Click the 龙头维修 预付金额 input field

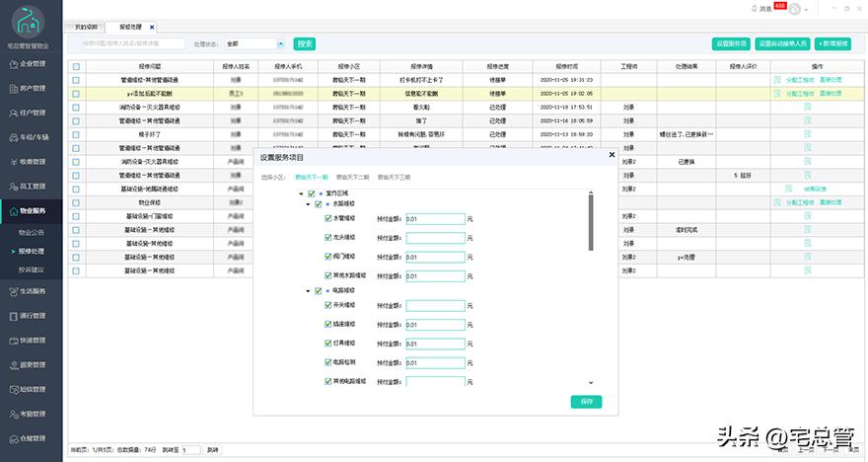click(x=435, y=238)
